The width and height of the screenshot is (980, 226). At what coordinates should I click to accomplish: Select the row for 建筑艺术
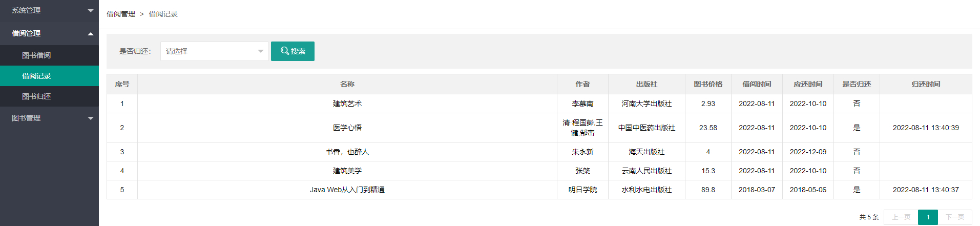coord(539,104)
